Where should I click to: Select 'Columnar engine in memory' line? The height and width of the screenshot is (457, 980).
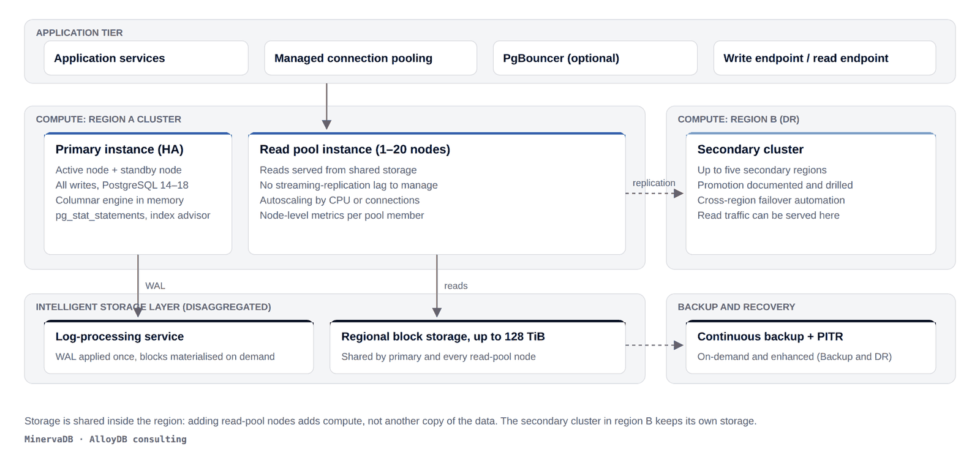(x=119, y=200)
